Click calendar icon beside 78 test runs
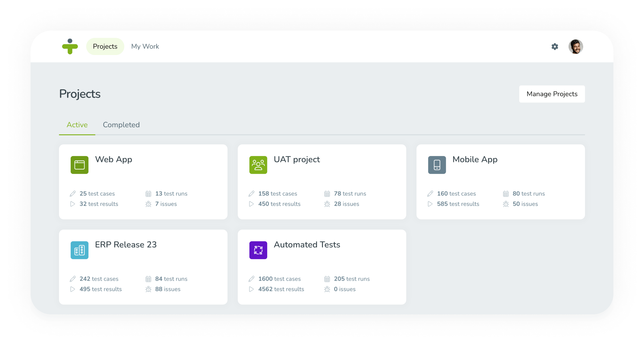 click(327, 194)
